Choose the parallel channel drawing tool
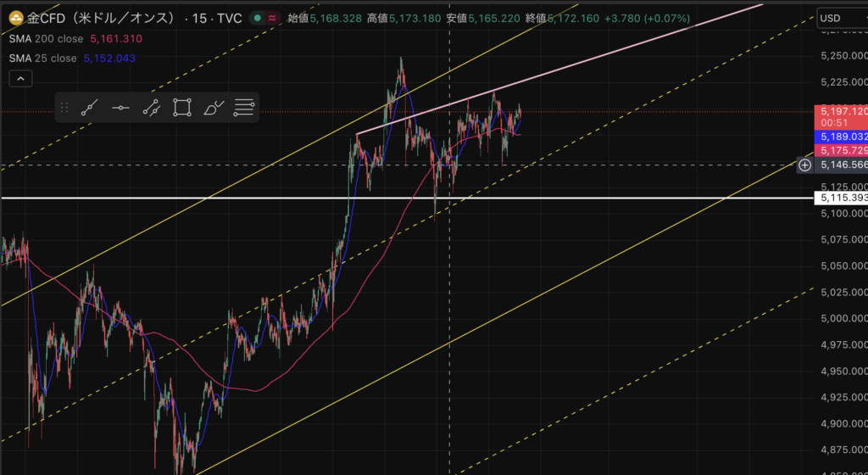The width and height of the screenshot is (868, 475). [151, 108]
